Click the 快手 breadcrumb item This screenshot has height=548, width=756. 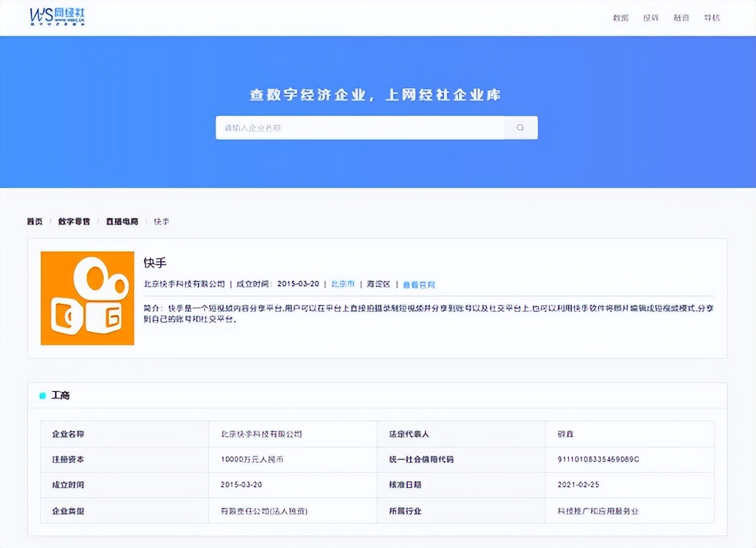pos(162,221)
